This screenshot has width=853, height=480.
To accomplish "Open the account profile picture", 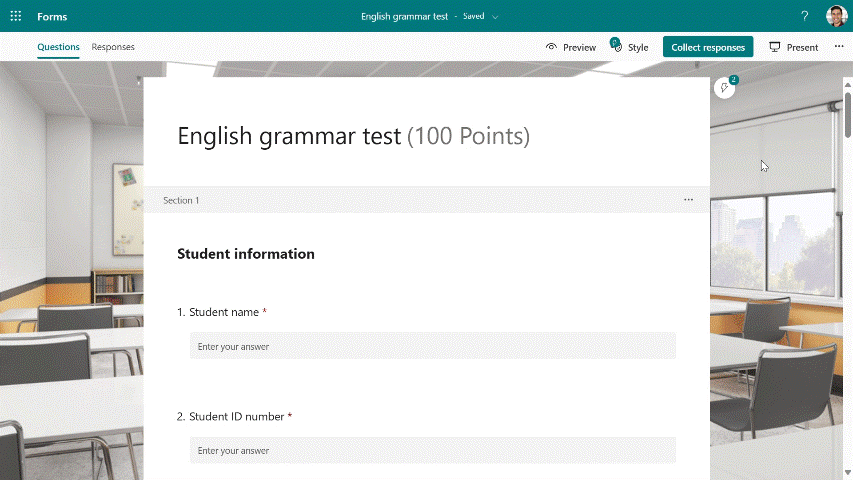I will pos(836,16).
